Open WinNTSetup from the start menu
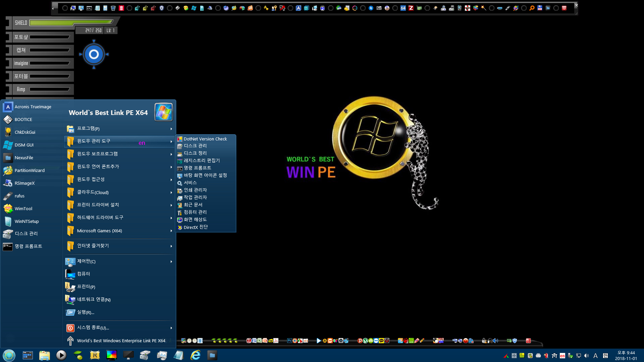 pyautogui.click(x=32, y=222)
